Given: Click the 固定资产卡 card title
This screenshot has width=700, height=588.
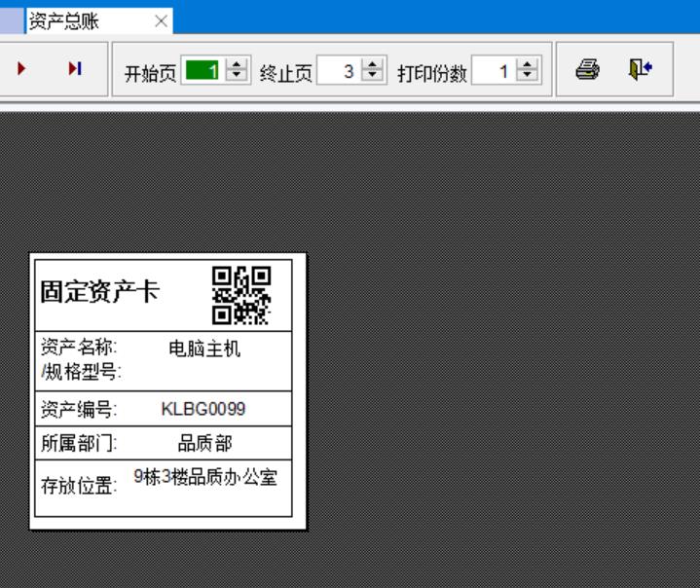Looking at the screenshot, I should tap(99, 292).
